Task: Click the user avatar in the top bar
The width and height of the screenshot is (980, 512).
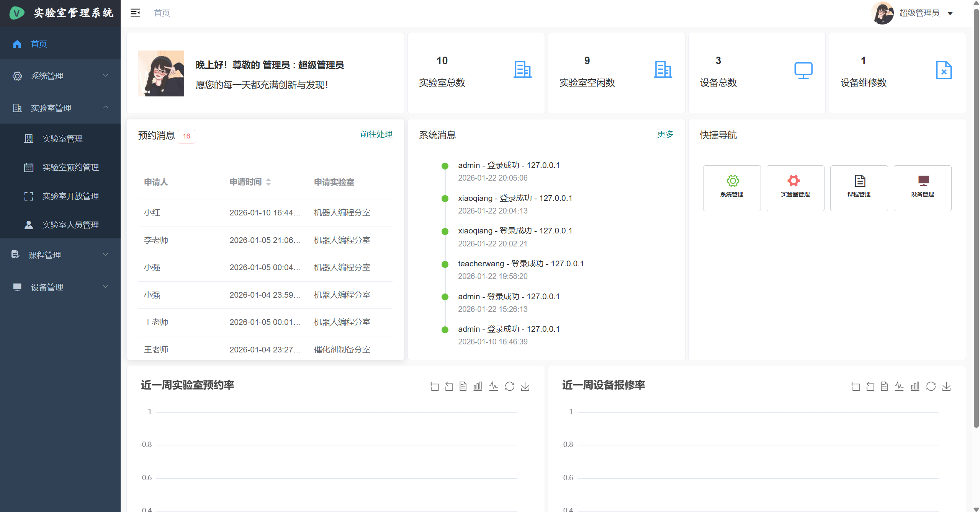Action: click(882, 13)
